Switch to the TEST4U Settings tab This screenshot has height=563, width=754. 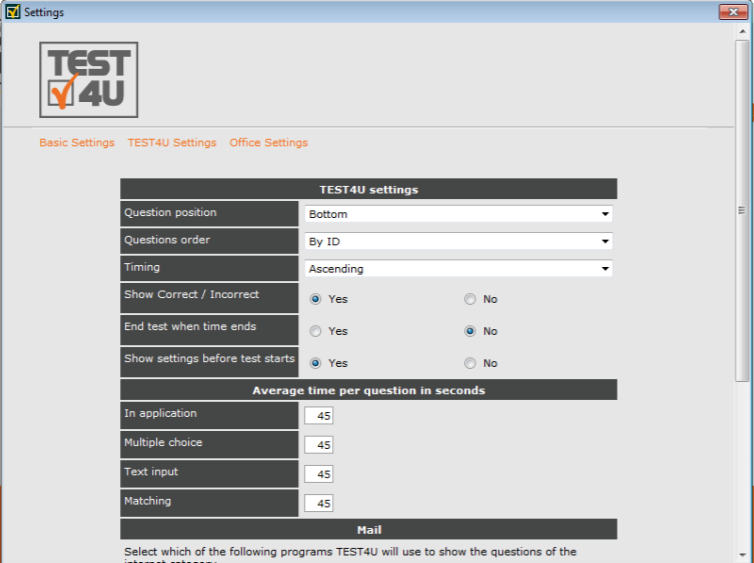click(172, 143)
